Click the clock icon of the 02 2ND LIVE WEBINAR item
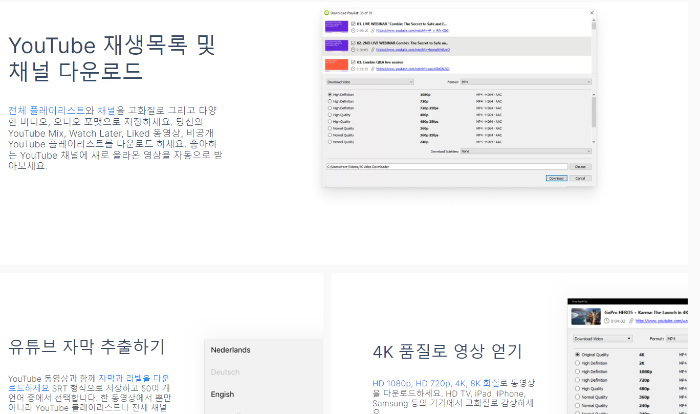The image size is (700, 414). tap(353, 50)
